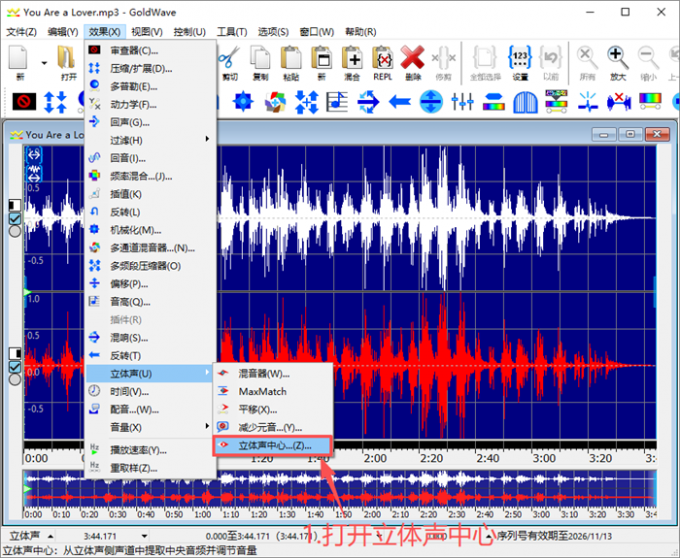Click the 3:00 mark on the main timeline
680x558 pixels.
point(544,458)
